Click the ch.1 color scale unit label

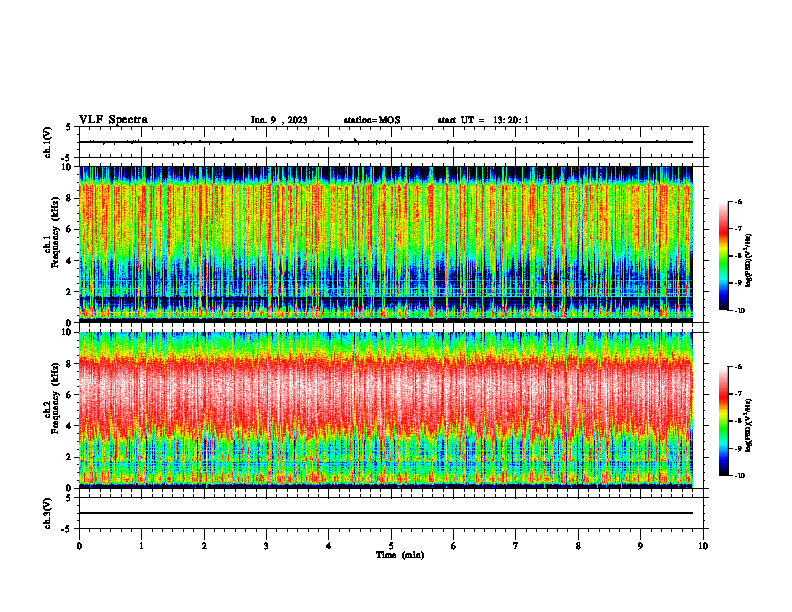(749, 261)
